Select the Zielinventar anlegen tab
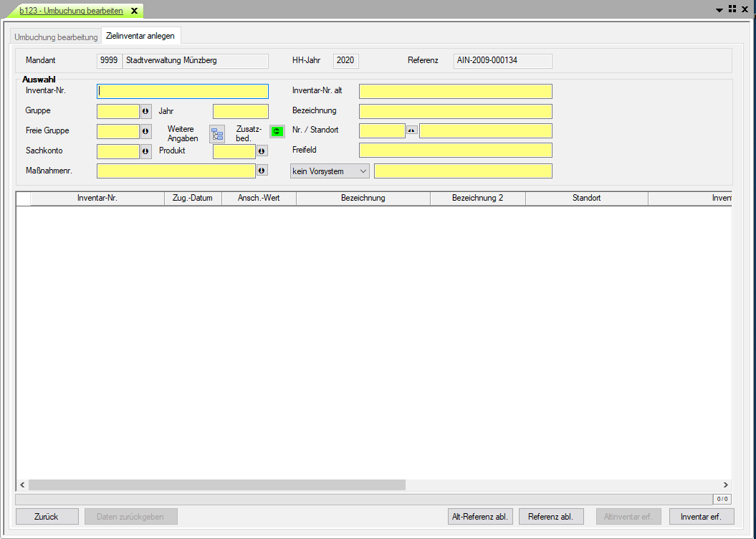 [140, 36]
